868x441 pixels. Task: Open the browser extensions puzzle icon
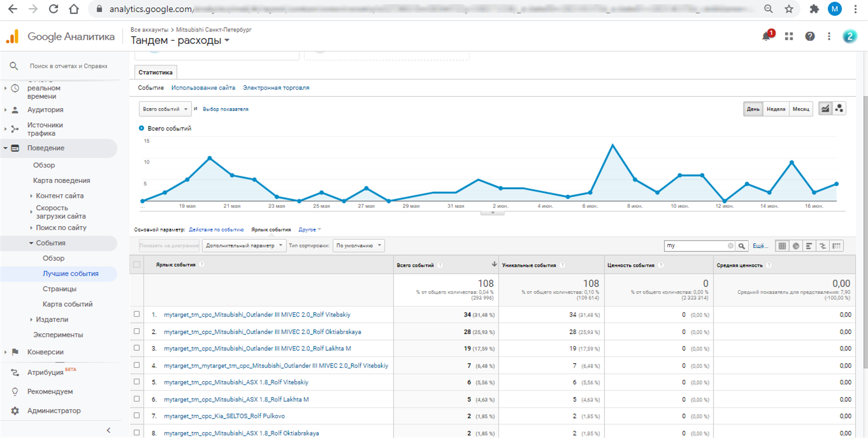tap(814, 9)
